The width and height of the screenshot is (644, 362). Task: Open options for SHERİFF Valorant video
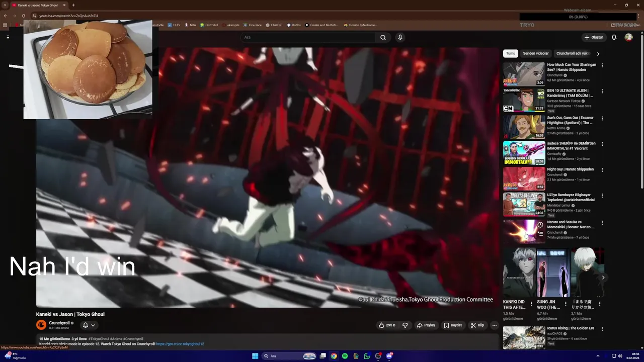602,144
